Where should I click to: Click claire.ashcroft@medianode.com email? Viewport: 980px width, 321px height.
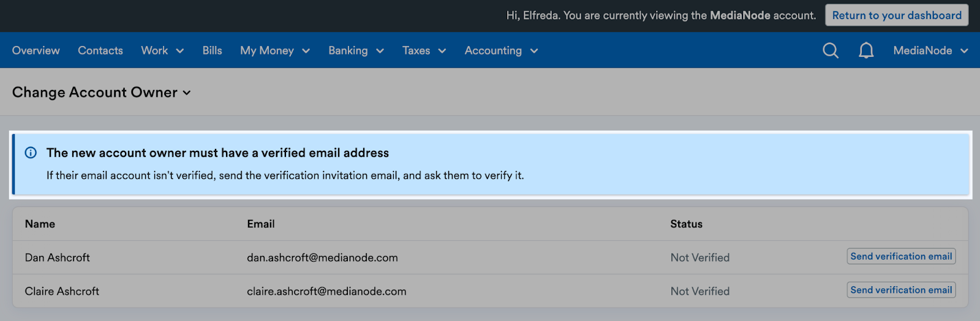(326, 292)
